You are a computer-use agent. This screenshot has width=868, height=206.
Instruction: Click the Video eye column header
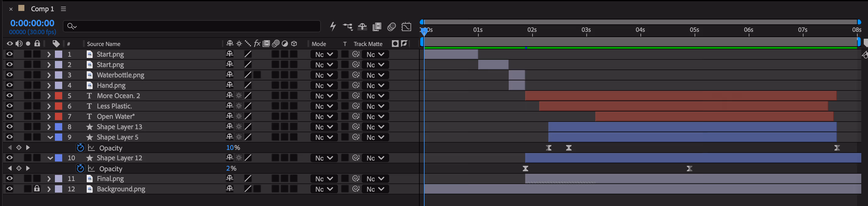click(x=9, y=44)
